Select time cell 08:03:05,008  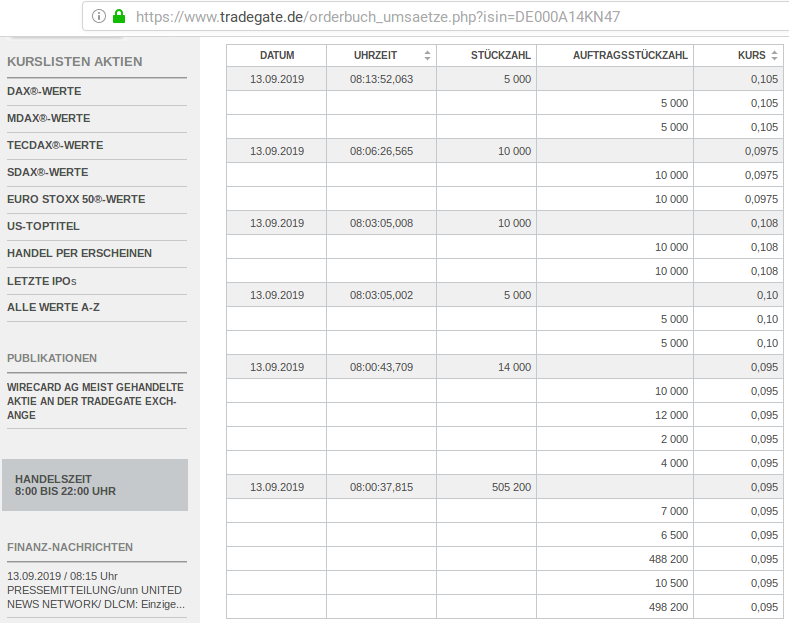point(381,223)
